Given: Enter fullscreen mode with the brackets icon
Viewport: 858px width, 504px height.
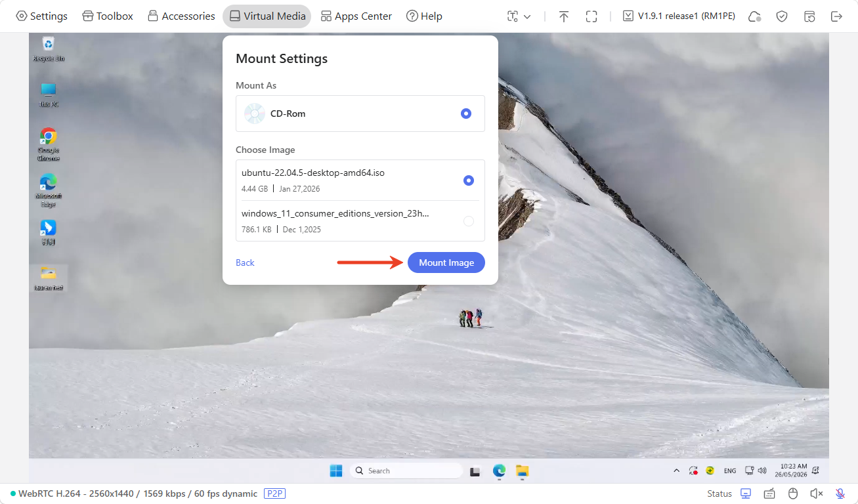Looking at the screenshot, I should click(591, 16).
